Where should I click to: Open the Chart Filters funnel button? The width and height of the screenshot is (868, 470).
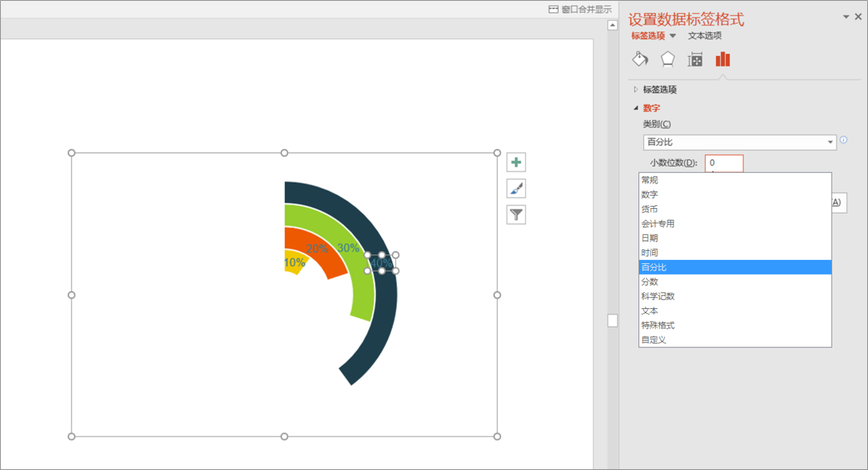click(516, 214)
